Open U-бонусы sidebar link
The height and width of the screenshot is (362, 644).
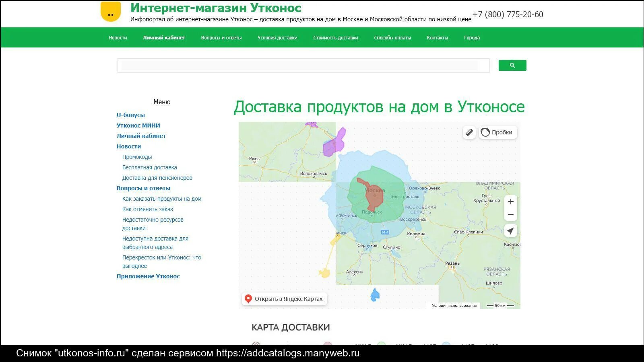131,115
